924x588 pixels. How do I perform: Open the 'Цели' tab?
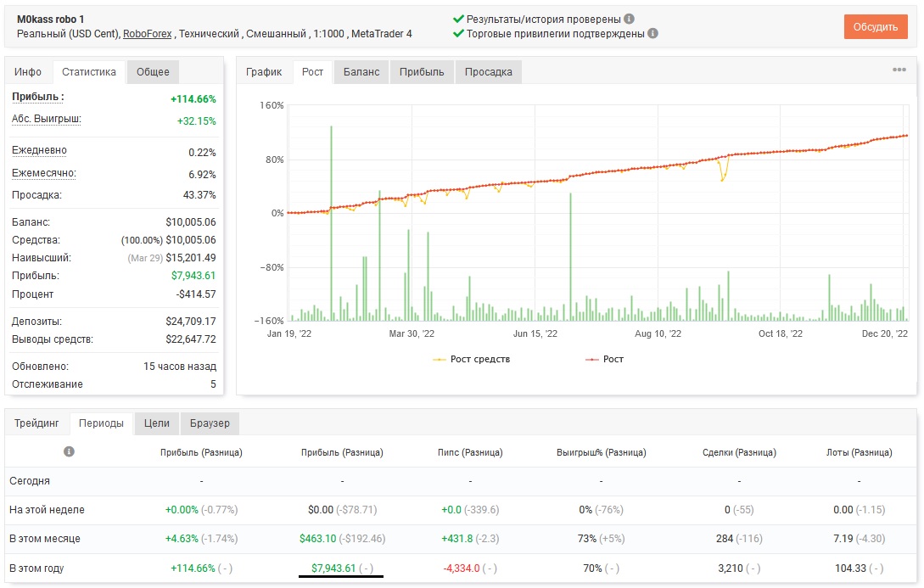157,423
